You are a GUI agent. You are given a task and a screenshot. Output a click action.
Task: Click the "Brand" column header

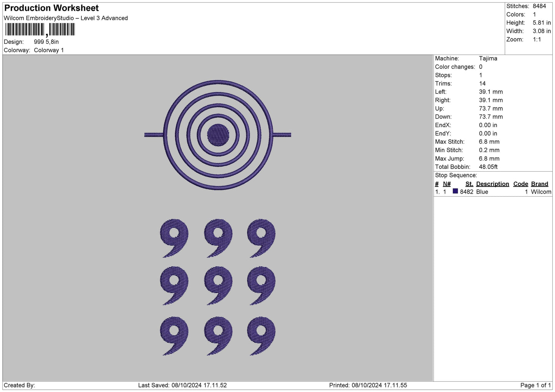pos(540,184)
